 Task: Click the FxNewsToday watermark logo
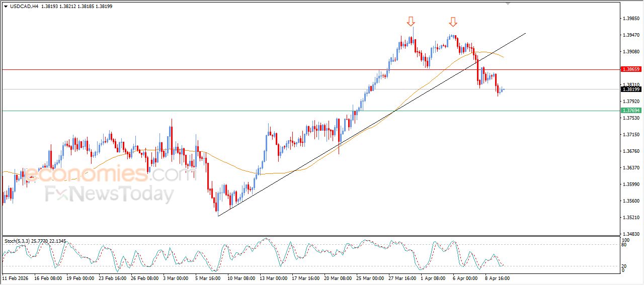109,194
